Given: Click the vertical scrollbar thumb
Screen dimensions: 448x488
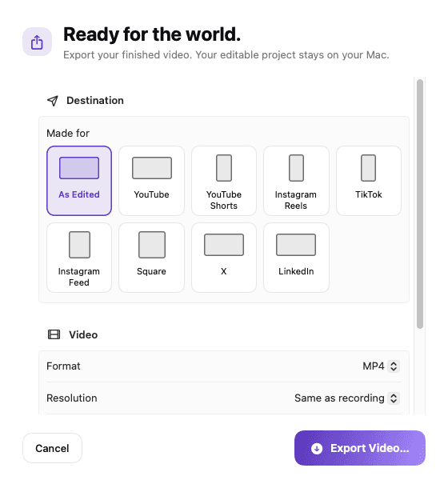Looking at the screenshot, I should pyautogui.click(x=420, y=204).
